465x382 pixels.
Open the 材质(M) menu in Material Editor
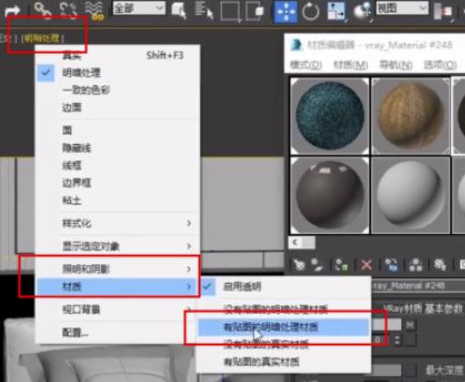coord(351,65)
